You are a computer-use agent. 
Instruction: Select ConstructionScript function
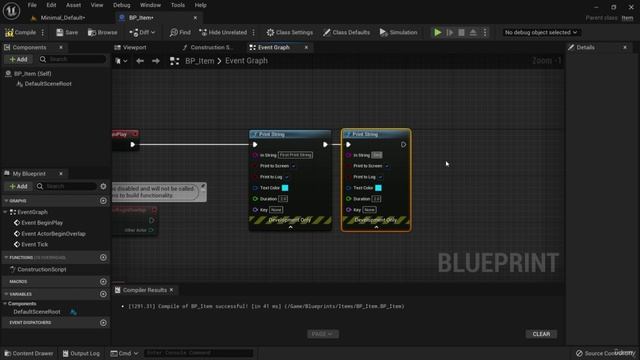pos(42,269)
